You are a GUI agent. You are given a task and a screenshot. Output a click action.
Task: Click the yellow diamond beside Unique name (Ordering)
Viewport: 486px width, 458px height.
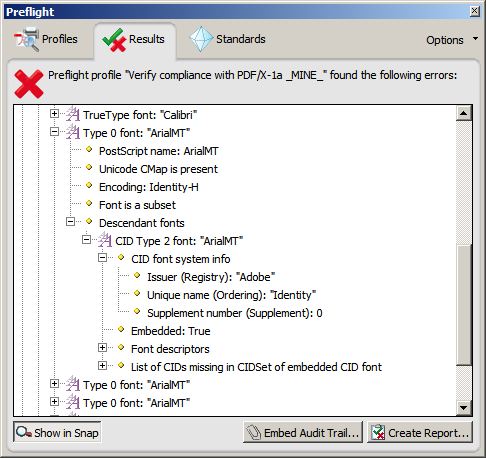pyautogui.click(x=137, y=293)
